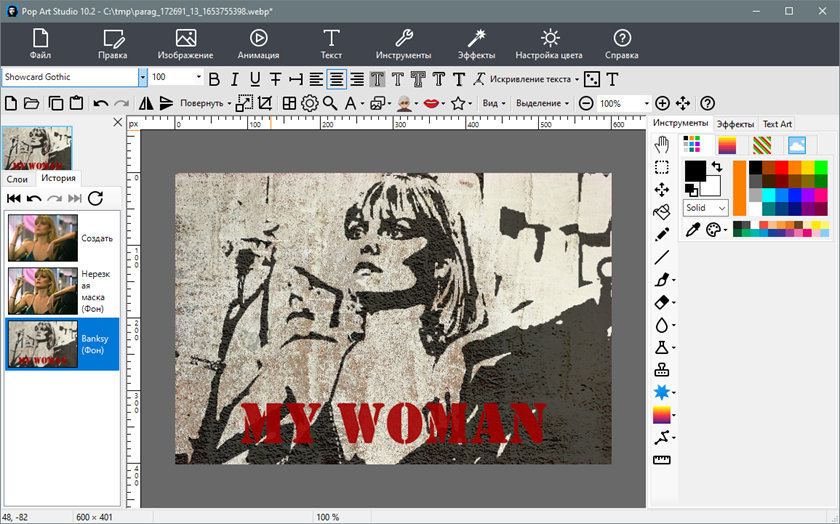The width and height of the screenshot is (840, 524).
Task: Select the ruler measure tool
Action: (662, 460)
